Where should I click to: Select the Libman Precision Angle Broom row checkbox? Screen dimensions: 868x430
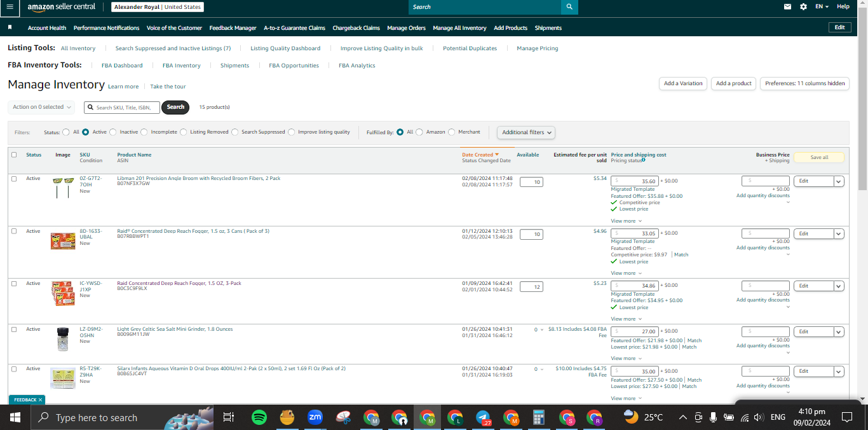pyautogui.click(x=14, y=179)
